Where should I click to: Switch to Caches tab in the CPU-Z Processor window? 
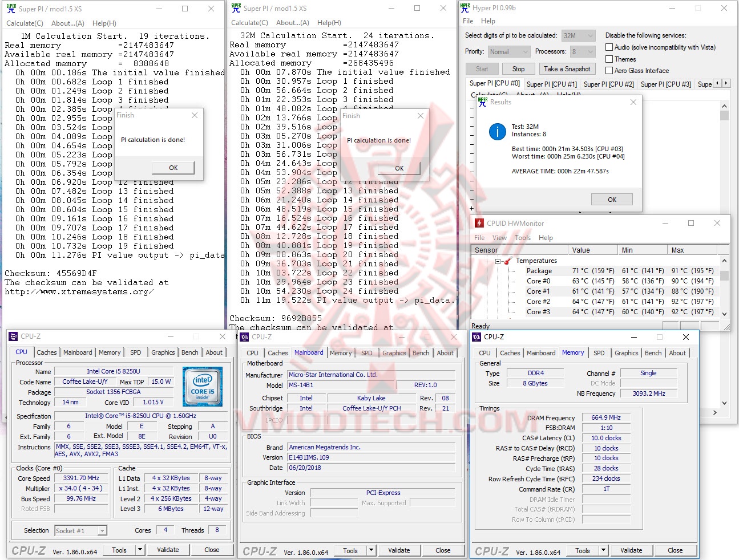[x=47, y=352]
